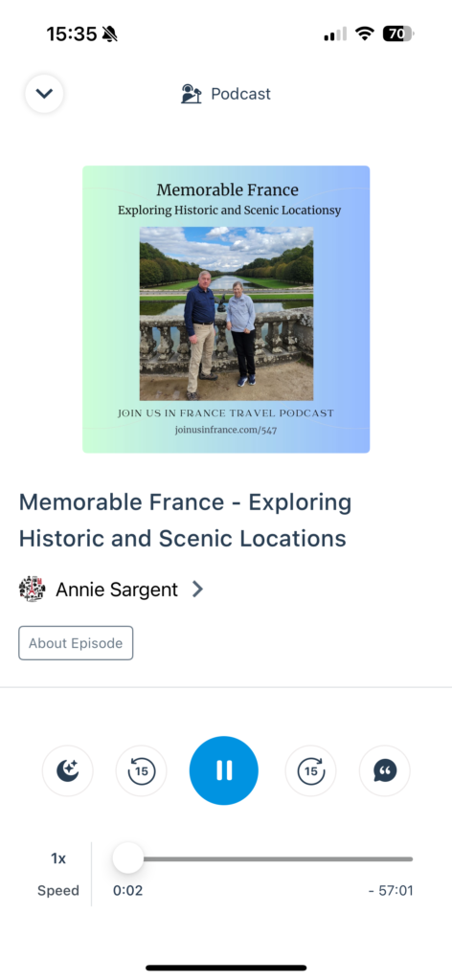Tap the Podcast label in header

pos(240,94)
